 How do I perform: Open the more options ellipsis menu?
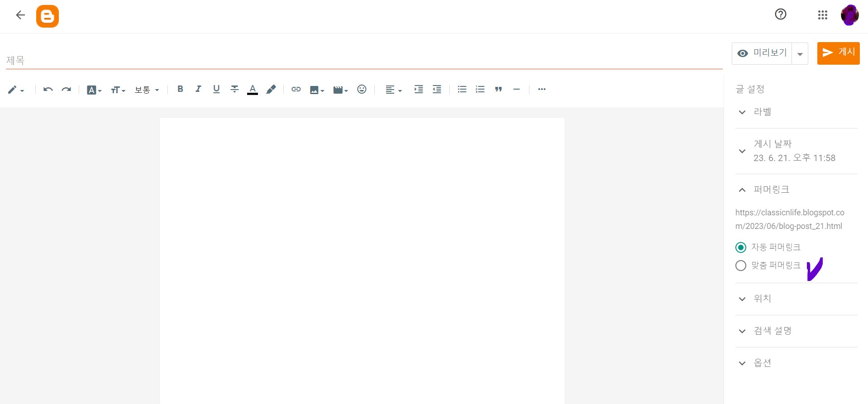(542, 89)
